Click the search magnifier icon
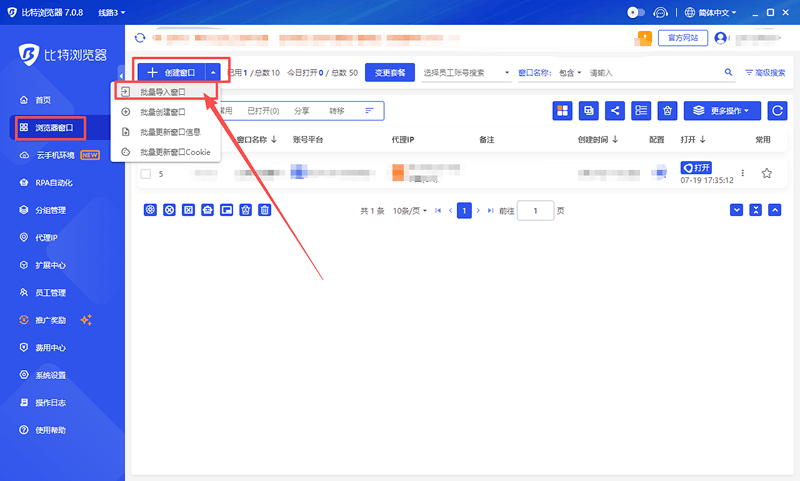 [x=728, y=73]
